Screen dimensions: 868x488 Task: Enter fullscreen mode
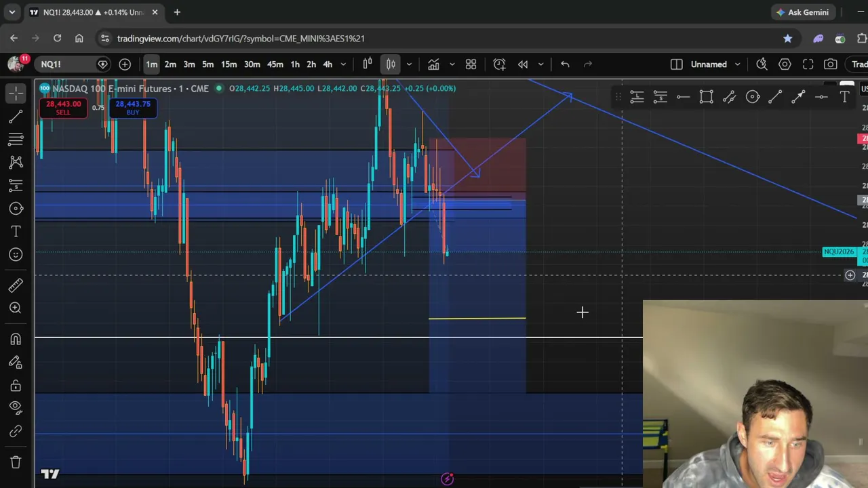[808, 64]
